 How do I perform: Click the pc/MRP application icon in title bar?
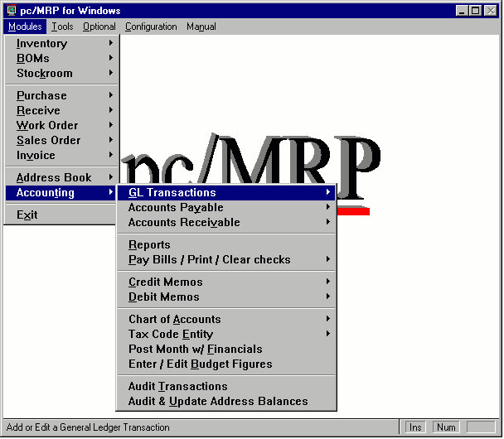[x=12, y=10]
